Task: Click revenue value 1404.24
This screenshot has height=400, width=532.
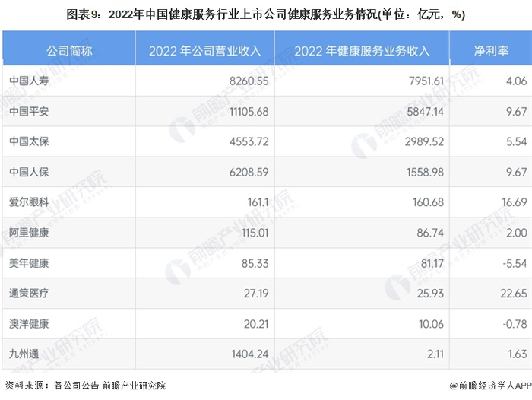Action: (250, 354)
